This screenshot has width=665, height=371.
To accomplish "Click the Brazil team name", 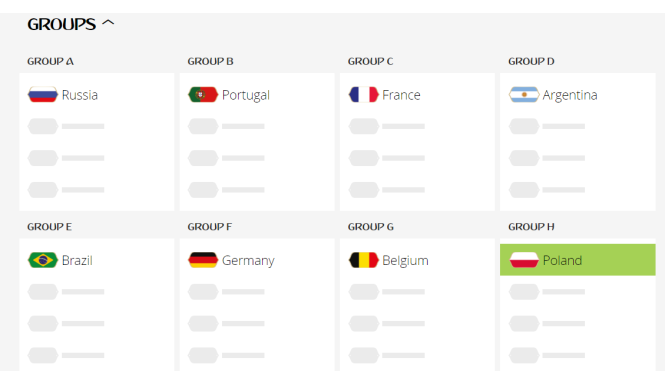I will tap(77, 260).
